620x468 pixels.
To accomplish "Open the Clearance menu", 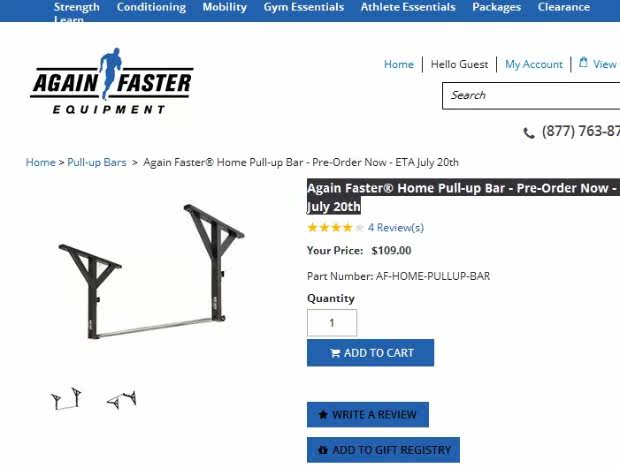I will (564, 7).
